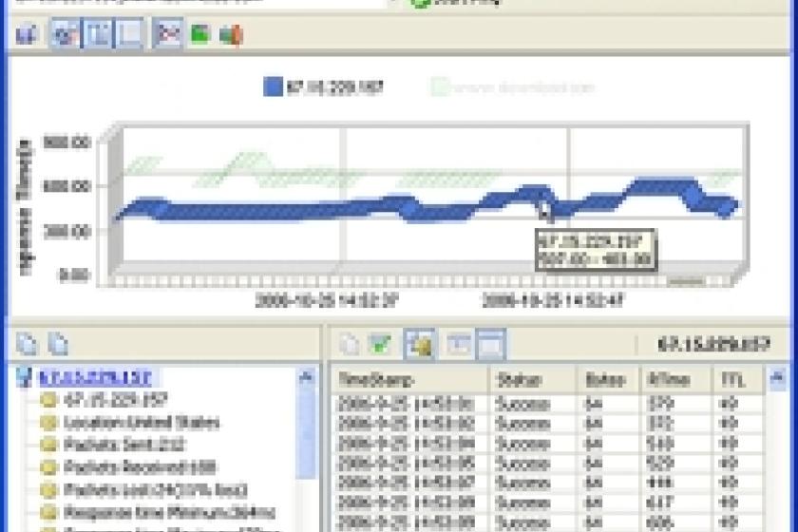Click the RTime cell showing 379

660,404
